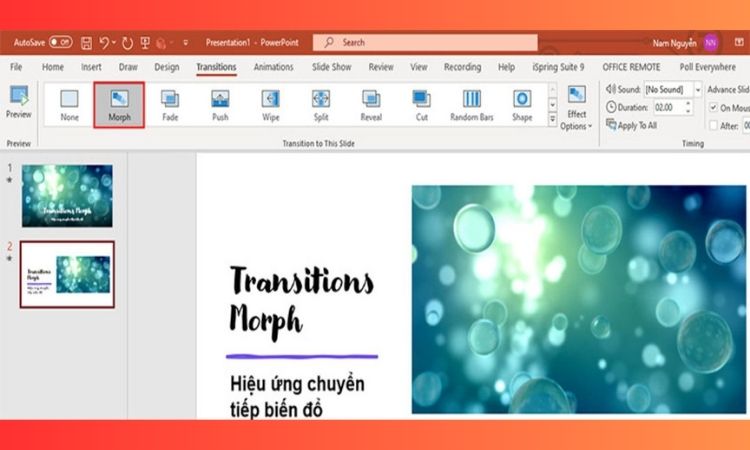Open the iSpring Suite 9 tab
Screen dimensions: 750x450
pyautogui.click(x=558, y=67)
